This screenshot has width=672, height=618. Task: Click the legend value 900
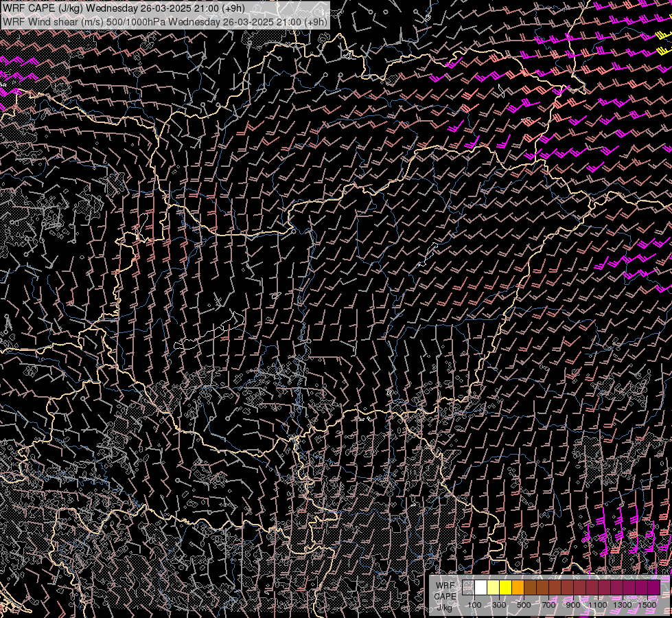pyautogui.click(x=573, y=605)
